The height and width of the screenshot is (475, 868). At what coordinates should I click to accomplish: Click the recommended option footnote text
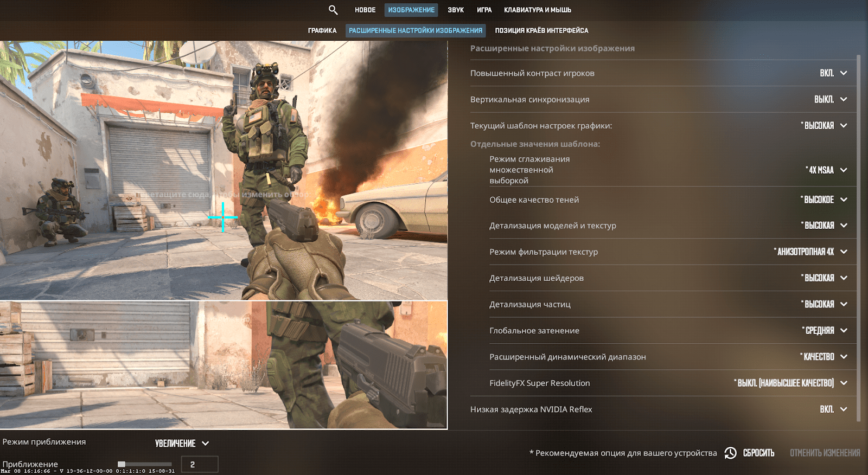tap(623, 453)
